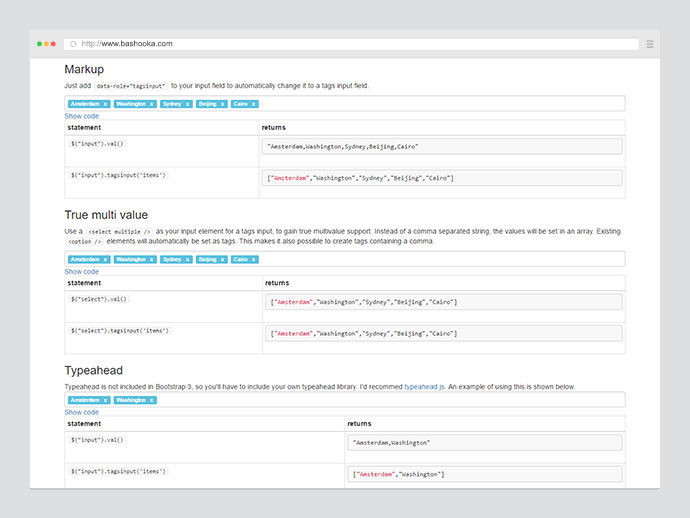Viewport: 690px width, 518px height.
Task: Remove the Beijing tag in Markup section
Action: click(x=222, y=104)
